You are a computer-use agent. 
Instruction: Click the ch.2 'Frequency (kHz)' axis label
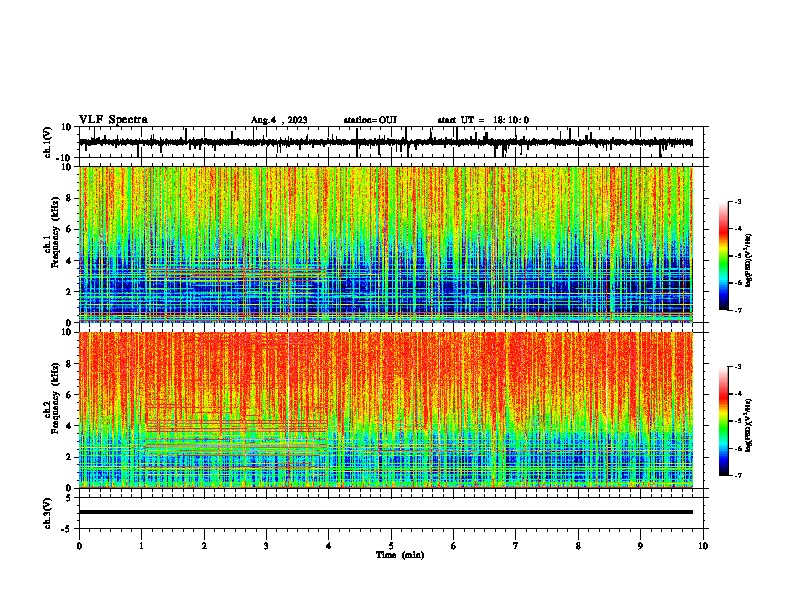[55, 398]
